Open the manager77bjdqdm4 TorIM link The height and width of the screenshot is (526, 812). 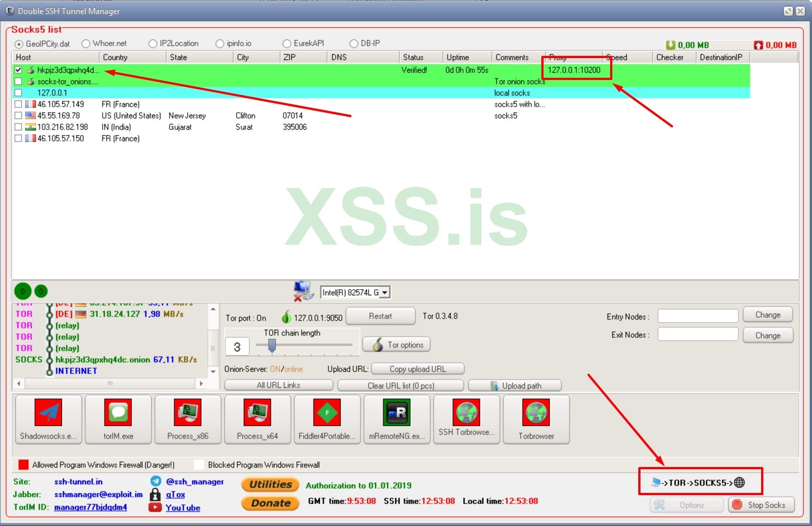[x=91, y=507]
